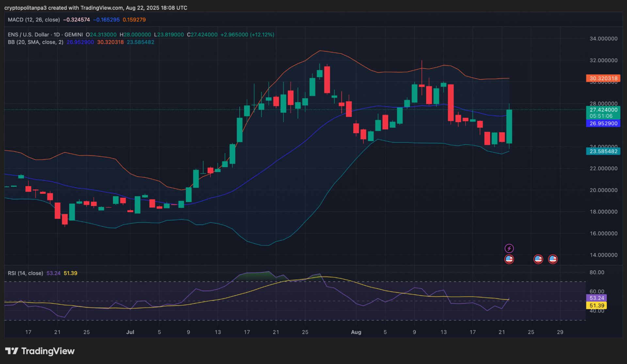Click the TradingView.com link in the header
Image resolution: width=627 pixels, height=364 pixels.
(x=101, y=8)
